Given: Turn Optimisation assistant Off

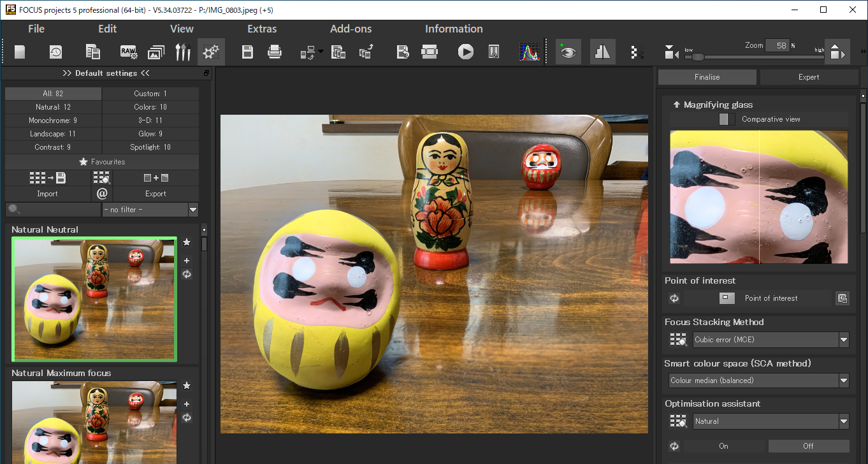Looking at the screenshot, I should 808,446.
